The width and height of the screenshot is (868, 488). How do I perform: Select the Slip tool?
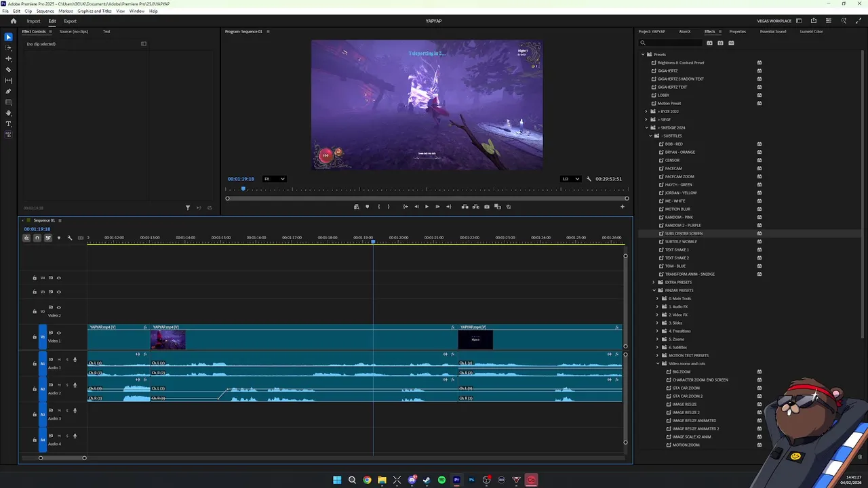click(8, 80)
